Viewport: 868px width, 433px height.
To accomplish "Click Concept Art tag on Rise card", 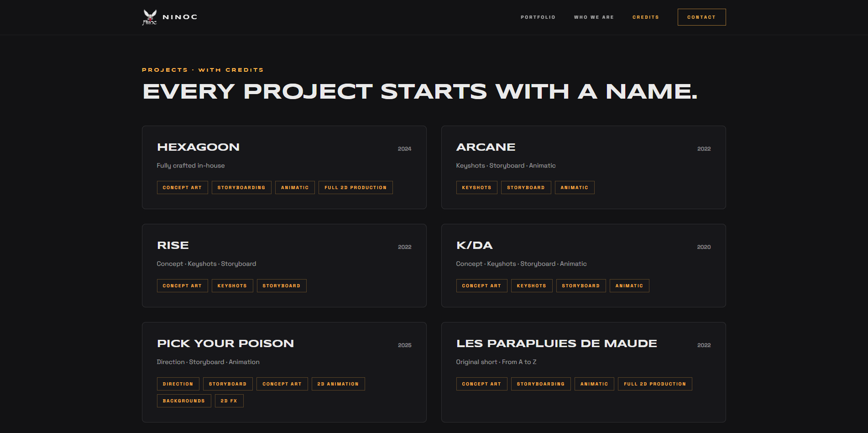I will [182, 286].
